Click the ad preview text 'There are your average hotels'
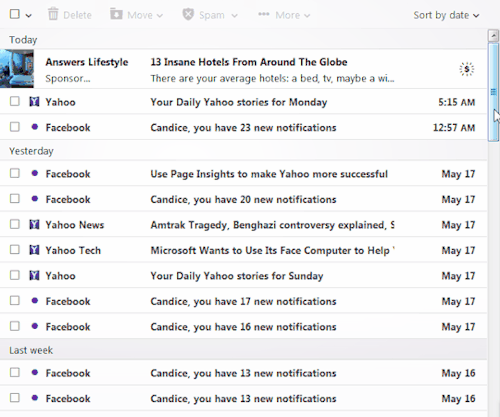500x417 pixels. pos(272,79)
